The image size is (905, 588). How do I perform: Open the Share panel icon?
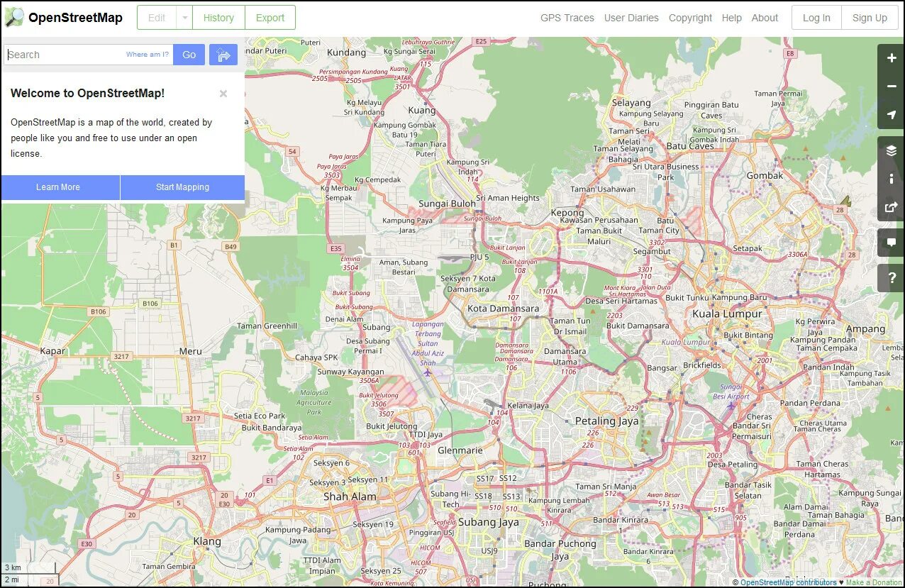tap(892, 207)
